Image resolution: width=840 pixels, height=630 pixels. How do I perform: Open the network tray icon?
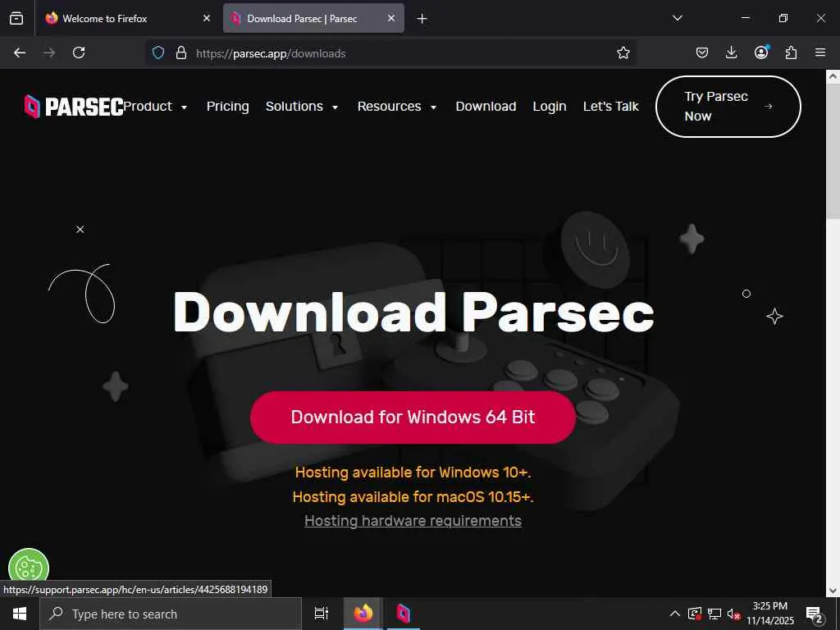click(714, 614)
